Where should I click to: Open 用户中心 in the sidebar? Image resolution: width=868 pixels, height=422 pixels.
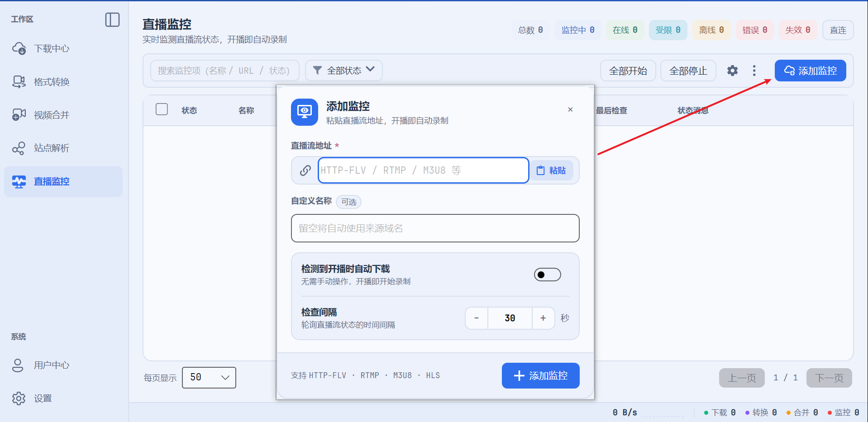(x=63, y=365)
